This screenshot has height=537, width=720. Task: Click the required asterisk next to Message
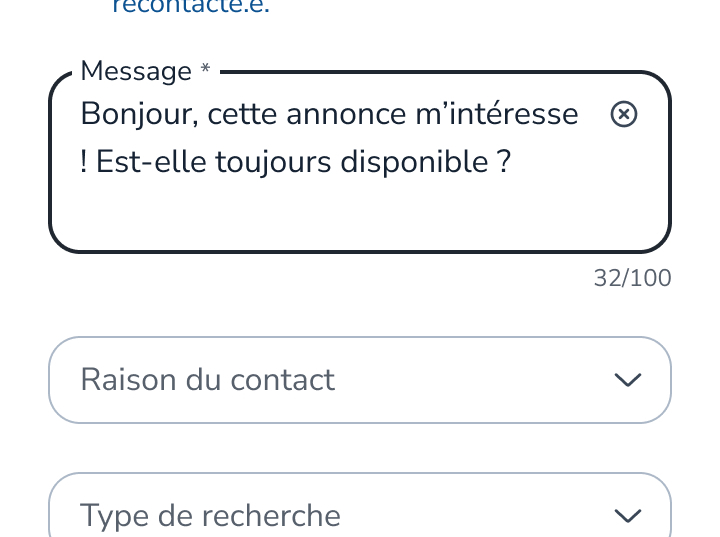(205, 70)
